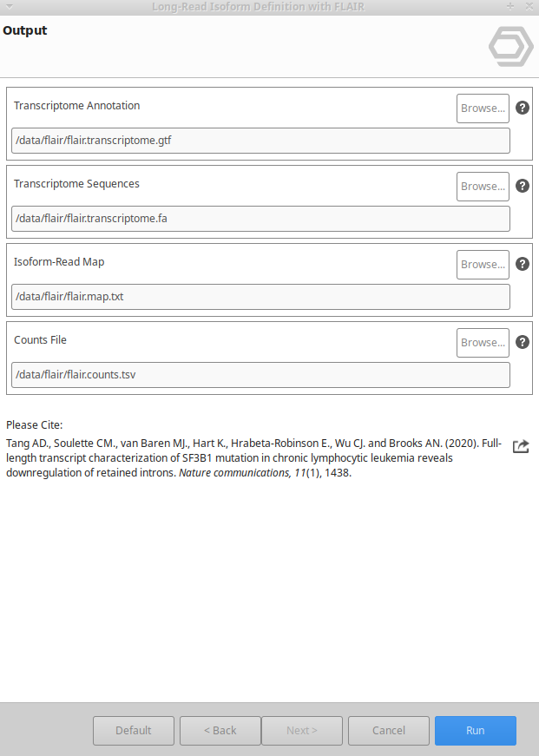Go back to the previous step
This screenshot has height=756, width=539.
pyautogui.click(x=220, y=731)
